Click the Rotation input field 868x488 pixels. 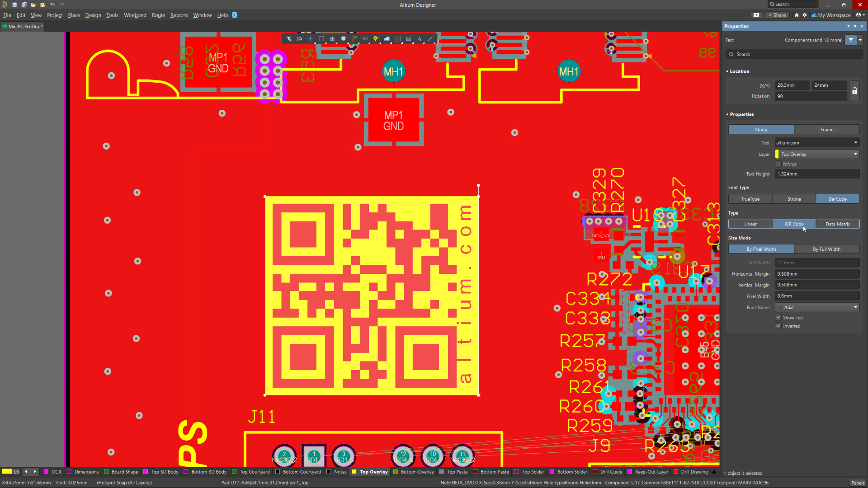[x=811, y=96]
